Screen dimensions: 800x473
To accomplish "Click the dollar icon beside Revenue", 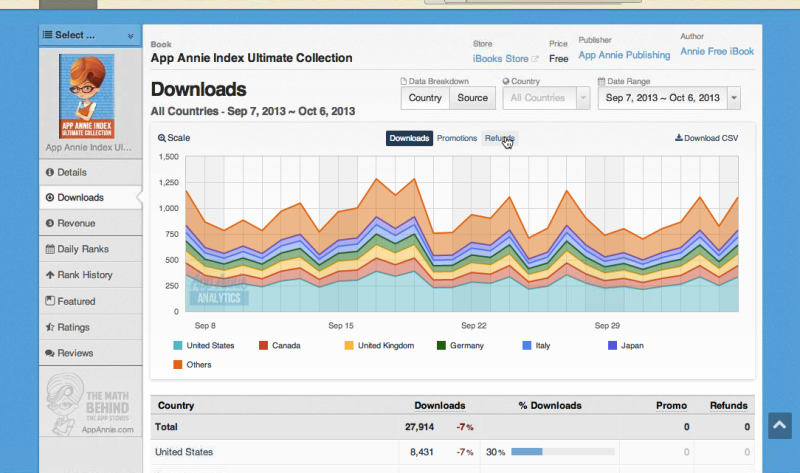I will point(49,223).
